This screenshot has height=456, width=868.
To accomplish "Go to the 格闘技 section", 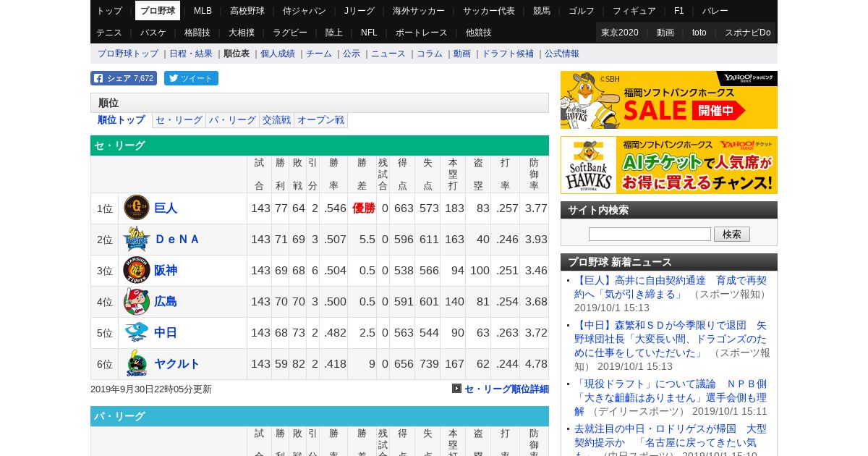I will pyautogui.click(x=197, y=33).
